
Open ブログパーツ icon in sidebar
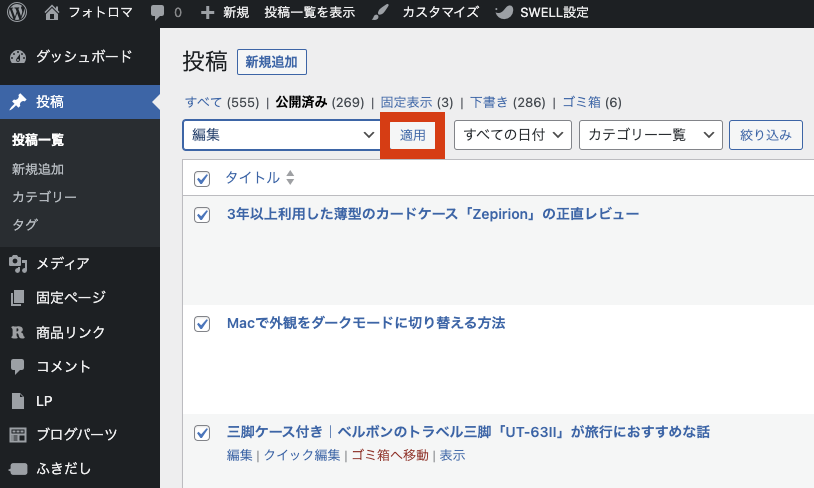(18, 435)
